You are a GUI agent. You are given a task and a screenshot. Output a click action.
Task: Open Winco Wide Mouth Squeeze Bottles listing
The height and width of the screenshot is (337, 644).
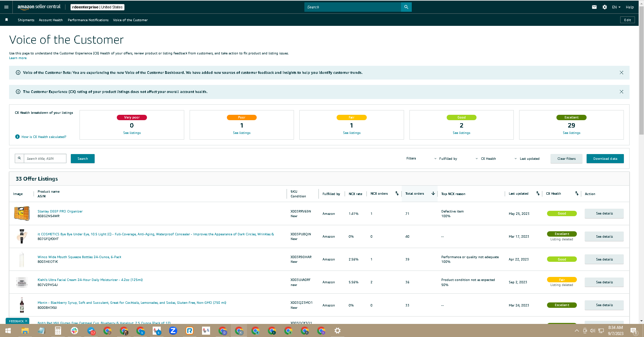point(80,257)
